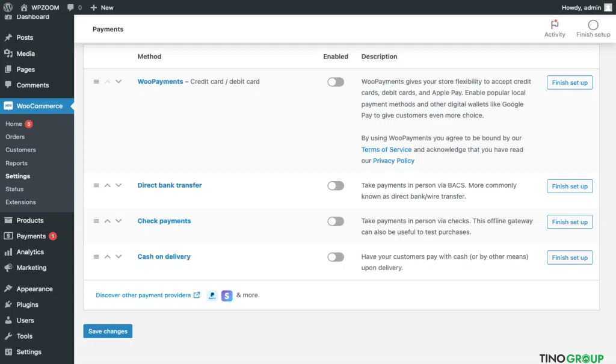Click the Plugins plug icon
The image size is (616, 364).
(8, 304)
